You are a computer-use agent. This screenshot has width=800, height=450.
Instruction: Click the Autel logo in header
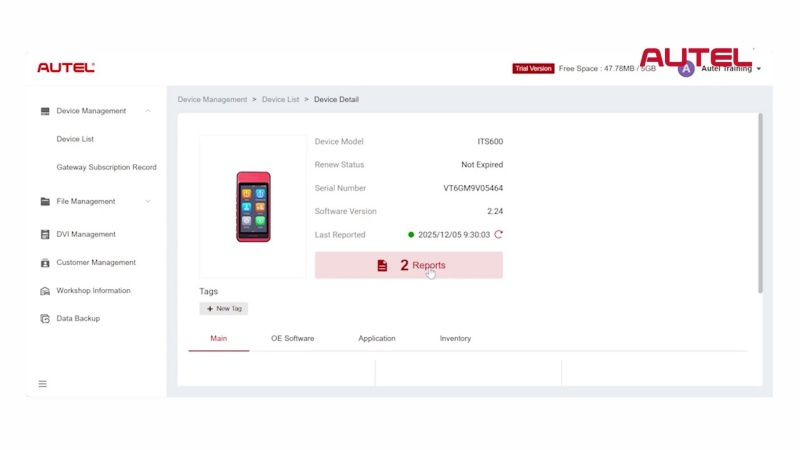click(66, 68)
